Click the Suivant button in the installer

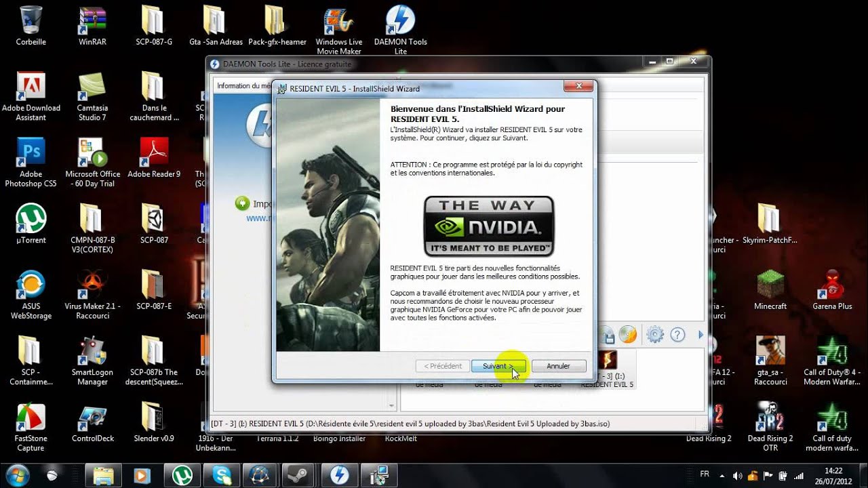pyautogui.click(x=498, y=366)
